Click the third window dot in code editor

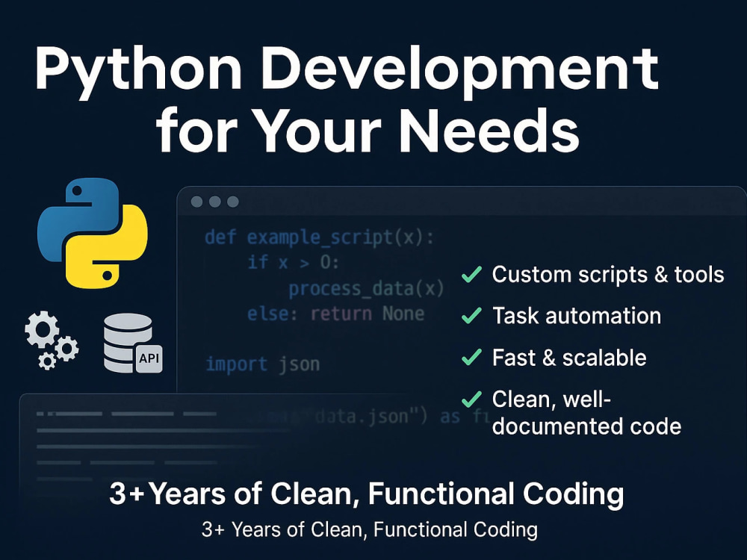pos(233,202)
